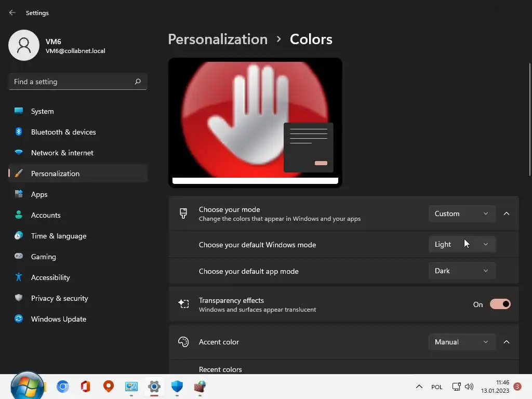The image size is (532, 399).
Task: Click the Transparency effects sparkle icon
Action: click(183, 303)
